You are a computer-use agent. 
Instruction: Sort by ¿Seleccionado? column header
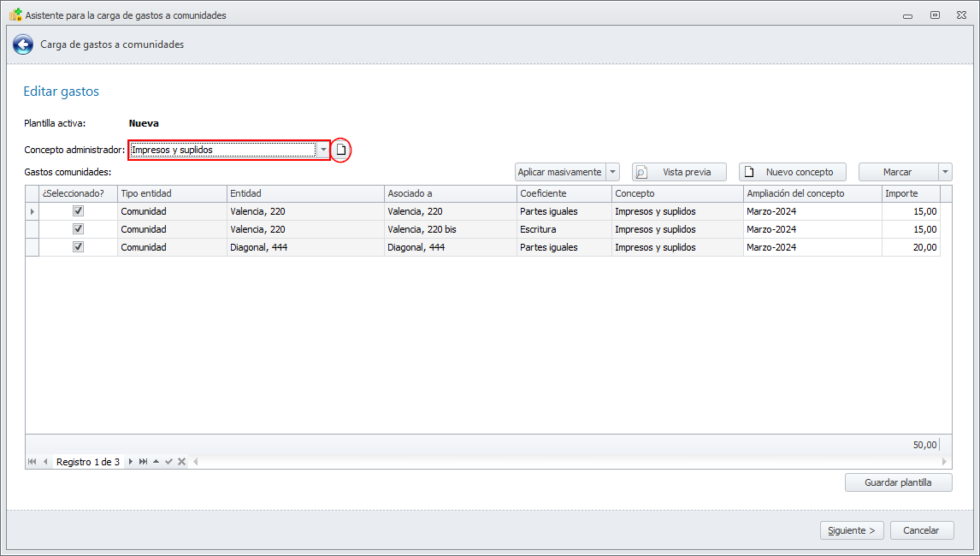[x=78, y=194]
